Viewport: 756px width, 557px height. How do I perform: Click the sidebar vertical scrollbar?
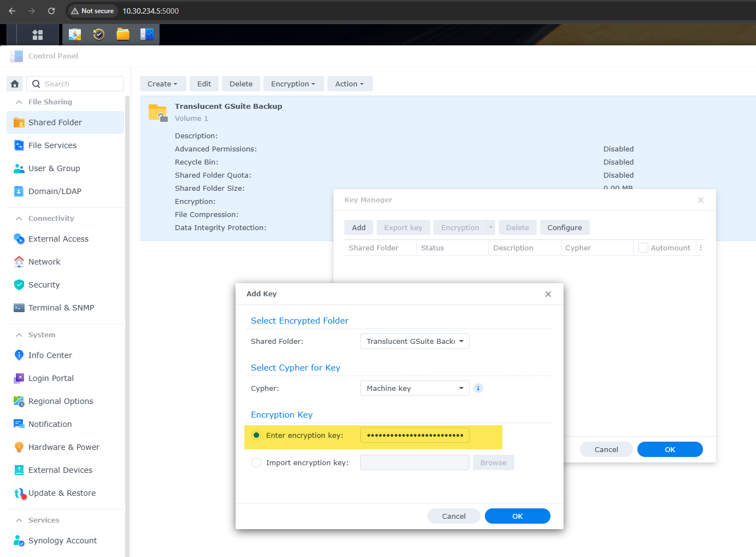pyautogui.click(x=127, y=326)
